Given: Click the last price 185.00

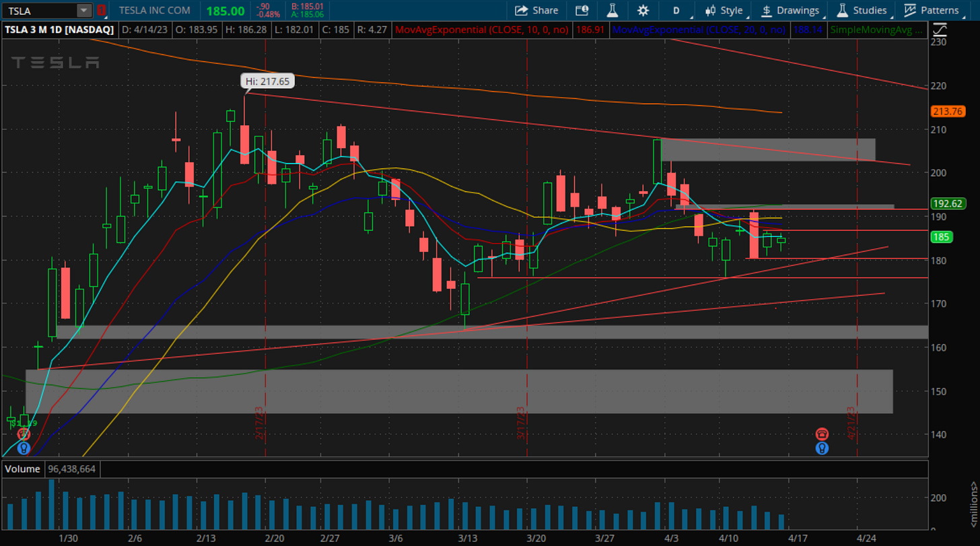Looking at the screenshot, I should 225,10.
